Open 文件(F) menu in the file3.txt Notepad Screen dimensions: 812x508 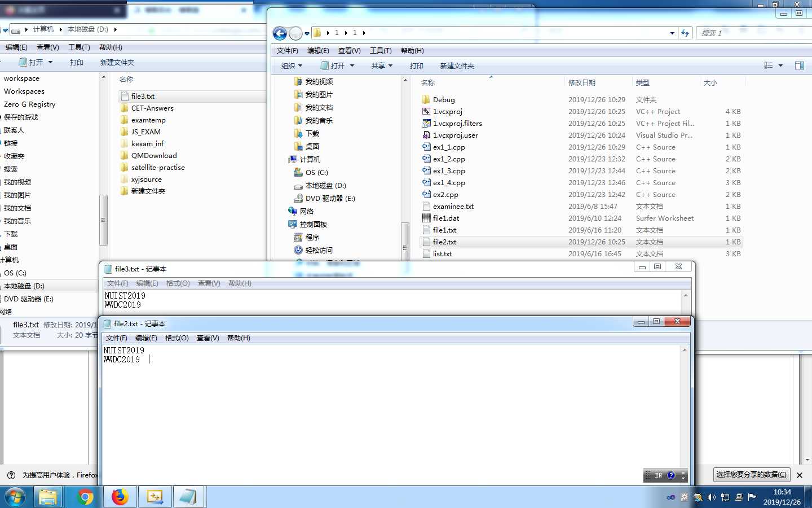pos(117,283)
